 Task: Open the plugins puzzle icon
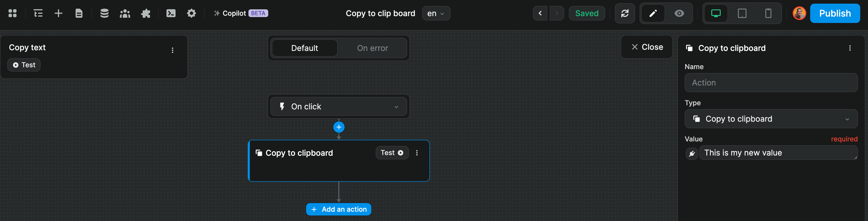pos(146,13)
